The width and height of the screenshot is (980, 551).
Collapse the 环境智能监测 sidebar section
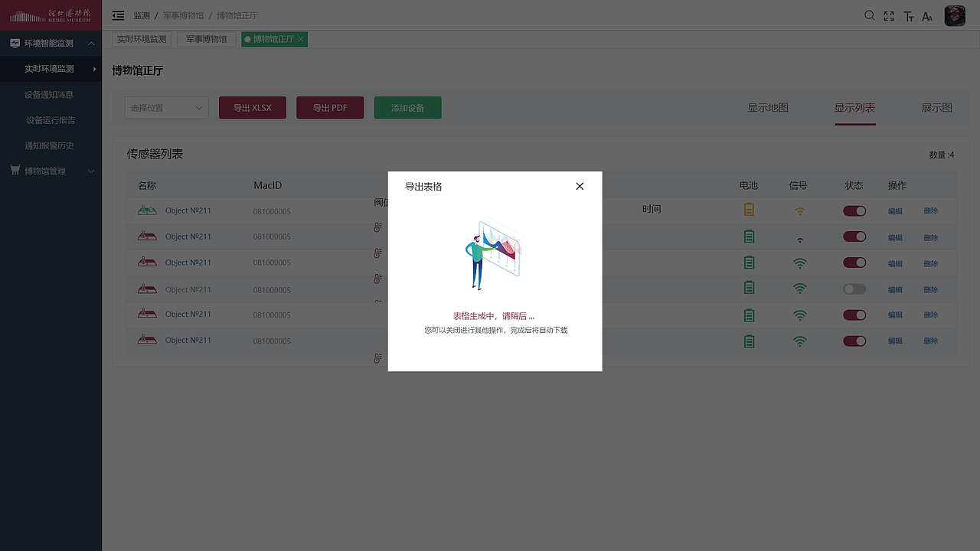pyautogui.click(x=51, y=43)
